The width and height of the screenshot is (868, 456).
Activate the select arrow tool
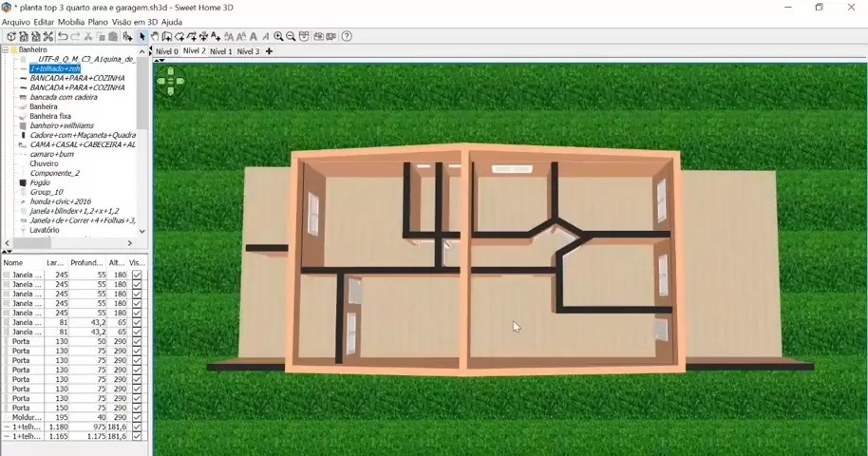pos(142,37)
